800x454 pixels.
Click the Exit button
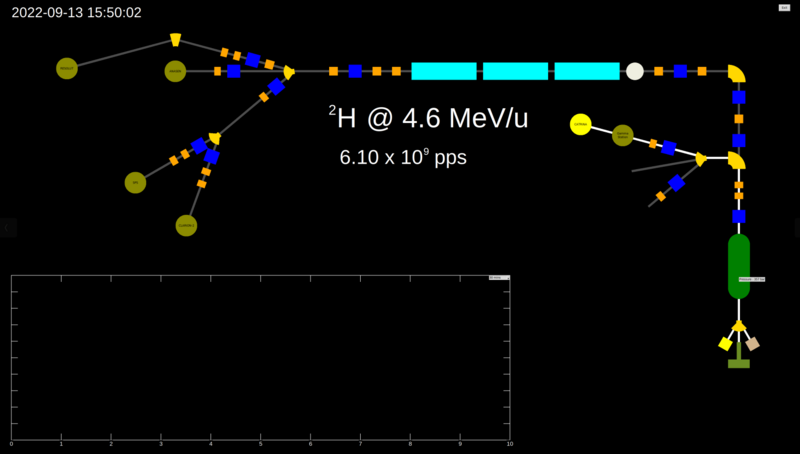click(x=784, y=8)
